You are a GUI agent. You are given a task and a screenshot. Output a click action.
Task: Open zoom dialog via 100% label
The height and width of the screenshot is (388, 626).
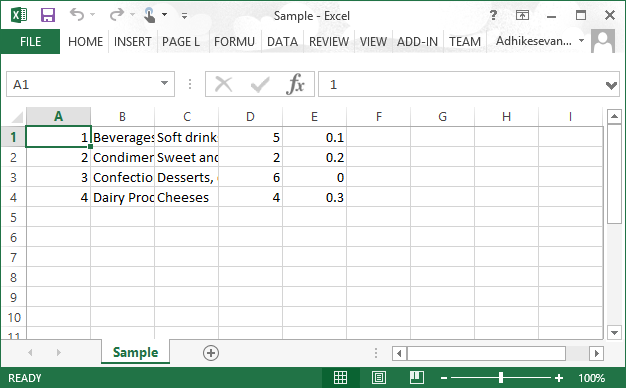(592, 378)
